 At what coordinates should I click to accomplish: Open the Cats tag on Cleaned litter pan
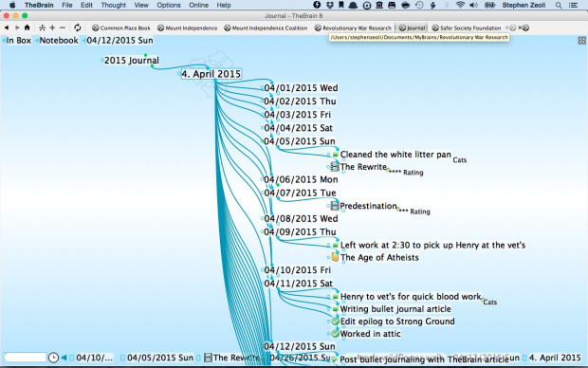(x=459, y=160)
